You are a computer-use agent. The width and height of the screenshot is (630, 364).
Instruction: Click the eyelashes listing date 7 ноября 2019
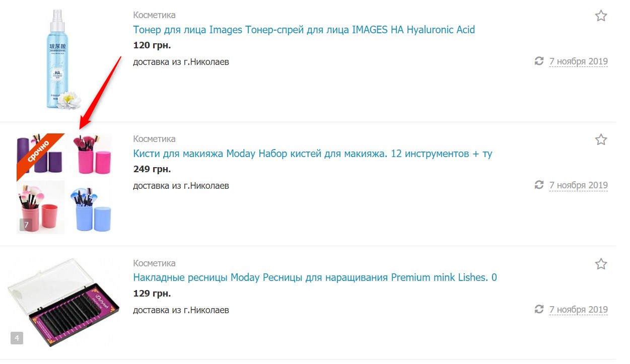coord(578,309)
